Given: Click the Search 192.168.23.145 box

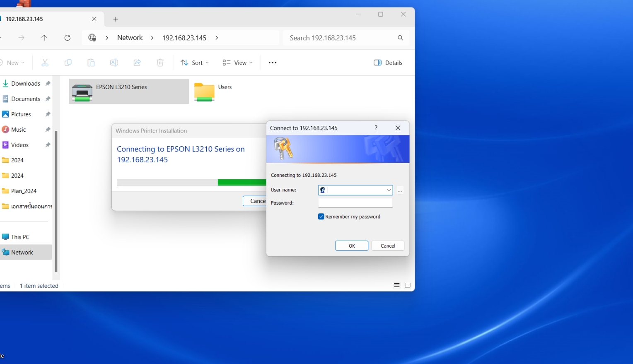Looking at the screenshot, I should [346, 38].
